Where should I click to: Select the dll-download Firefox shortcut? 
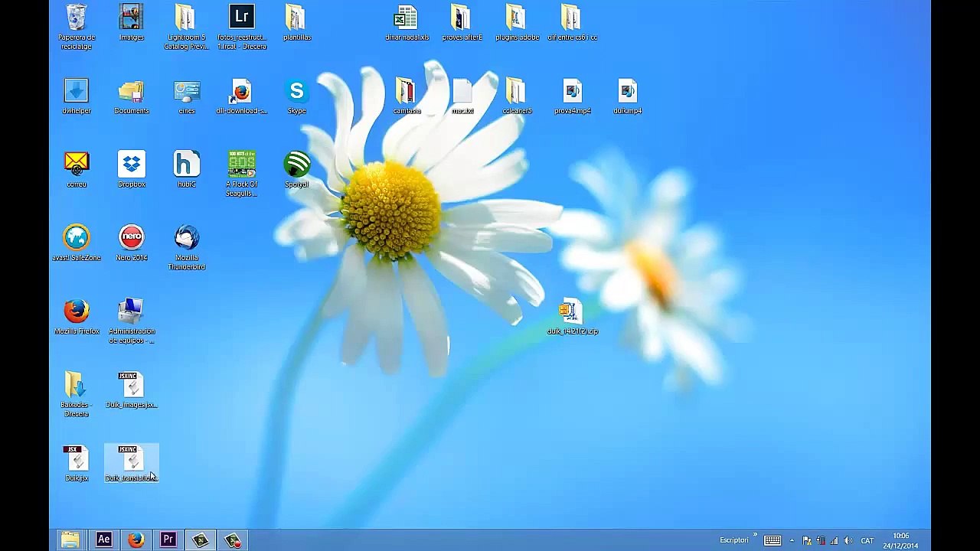tap(242, 96)
